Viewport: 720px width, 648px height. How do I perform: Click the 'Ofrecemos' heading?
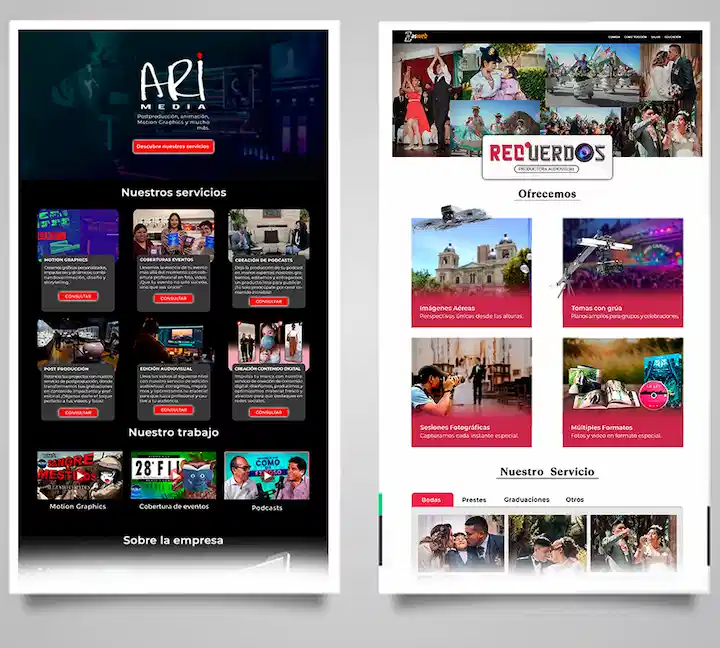[x=547, y=194]
